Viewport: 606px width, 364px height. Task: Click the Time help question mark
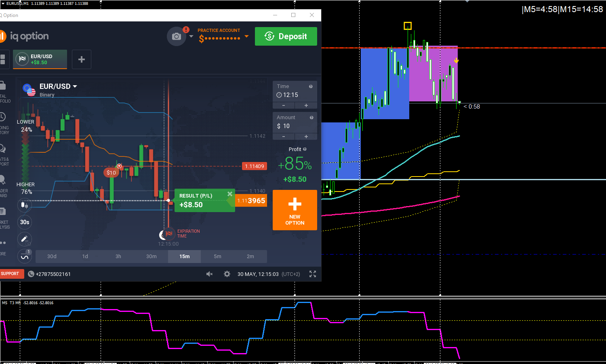[x=311, y=86]
